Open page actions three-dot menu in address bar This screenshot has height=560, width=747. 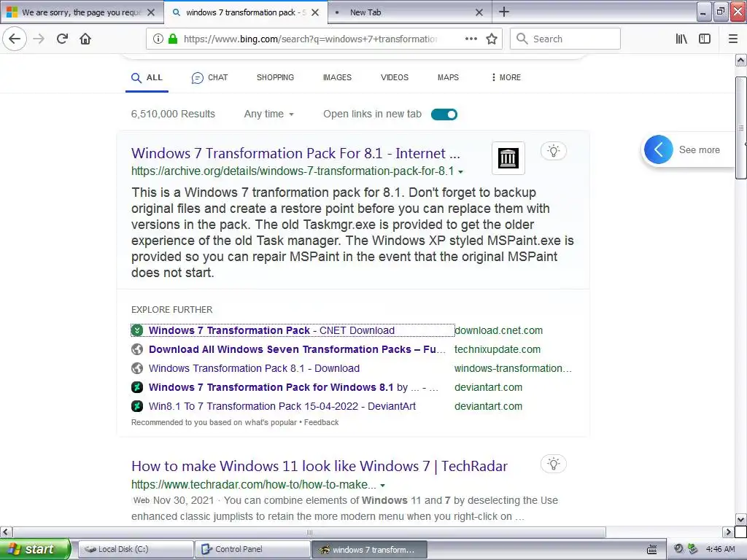click(471, 39)
